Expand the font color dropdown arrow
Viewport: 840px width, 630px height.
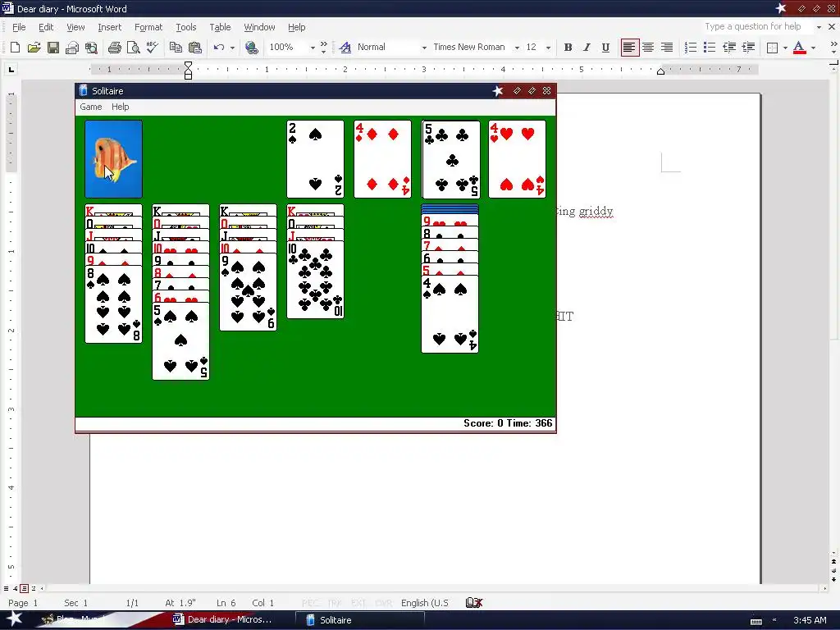click(813, 47)
